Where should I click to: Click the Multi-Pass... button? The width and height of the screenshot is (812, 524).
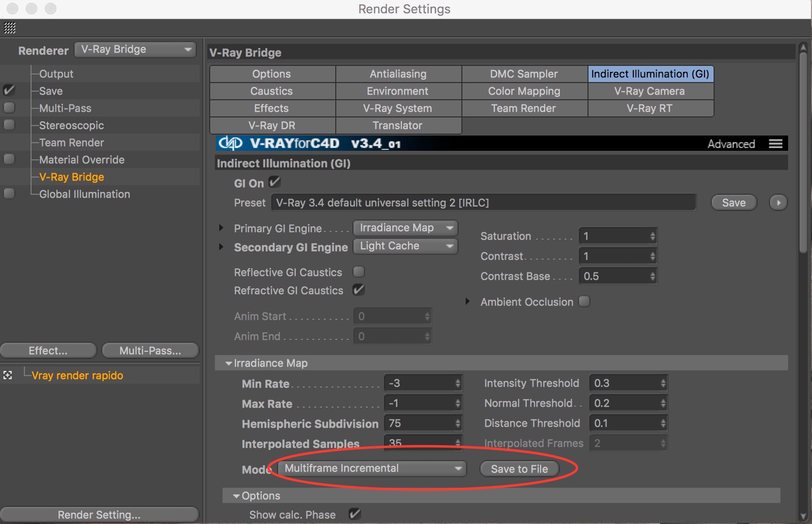click(x=150, y=351)
